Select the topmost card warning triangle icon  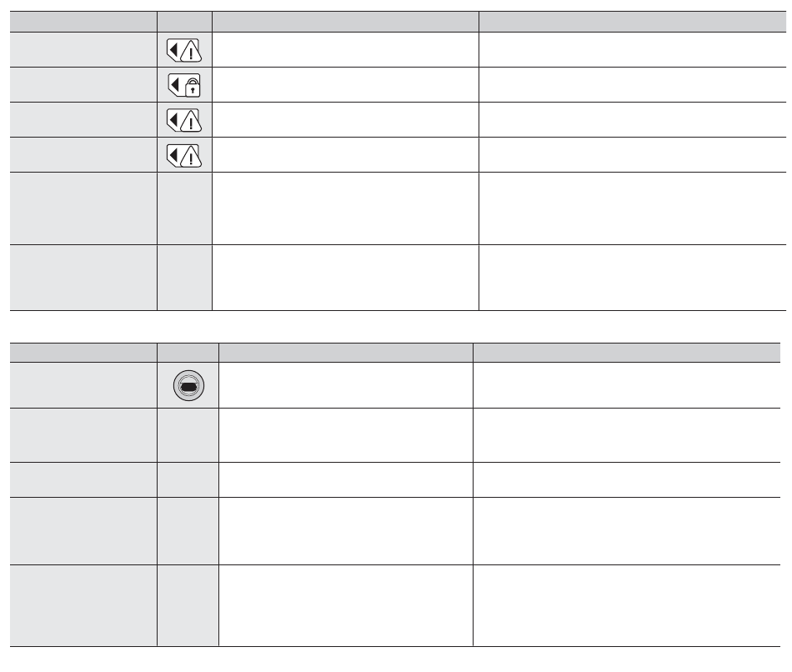coord(184,50)
